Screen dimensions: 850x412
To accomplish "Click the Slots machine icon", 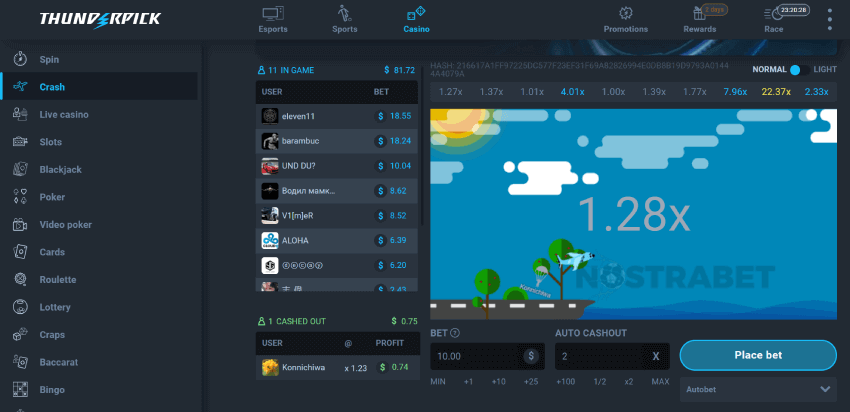I will pos(20,142).
